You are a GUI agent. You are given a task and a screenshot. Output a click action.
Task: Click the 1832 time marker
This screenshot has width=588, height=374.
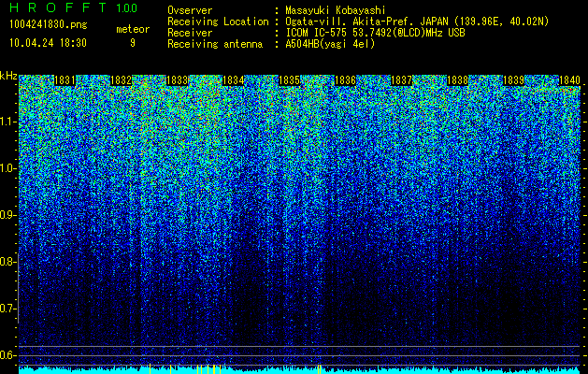[122, 80]
